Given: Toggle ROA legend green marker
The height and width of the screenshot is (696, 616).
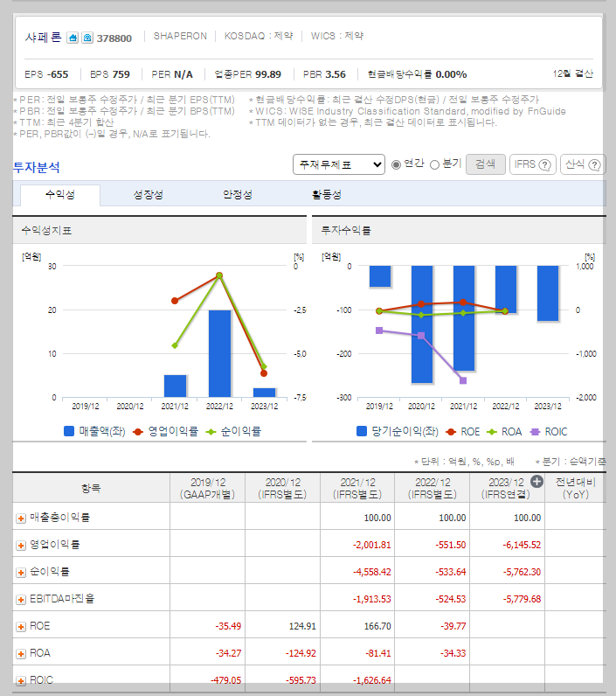Looking at the screenshot, I should coord(492,431).
